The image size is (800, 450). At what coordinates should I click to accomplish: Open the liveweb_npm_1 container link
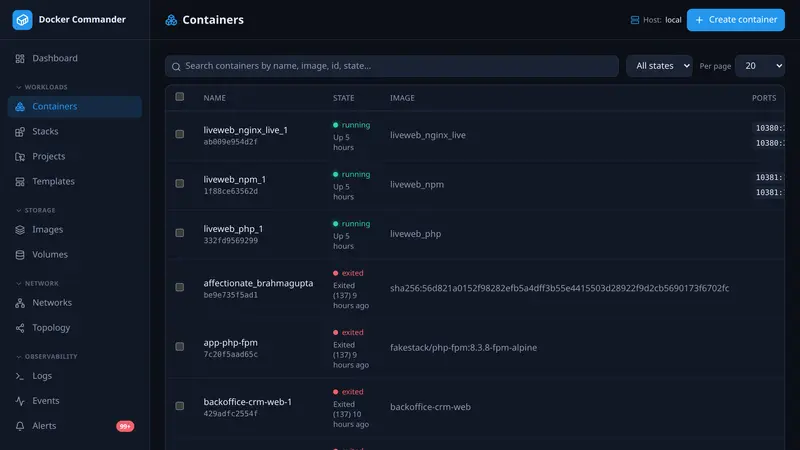tap(235, 180)
